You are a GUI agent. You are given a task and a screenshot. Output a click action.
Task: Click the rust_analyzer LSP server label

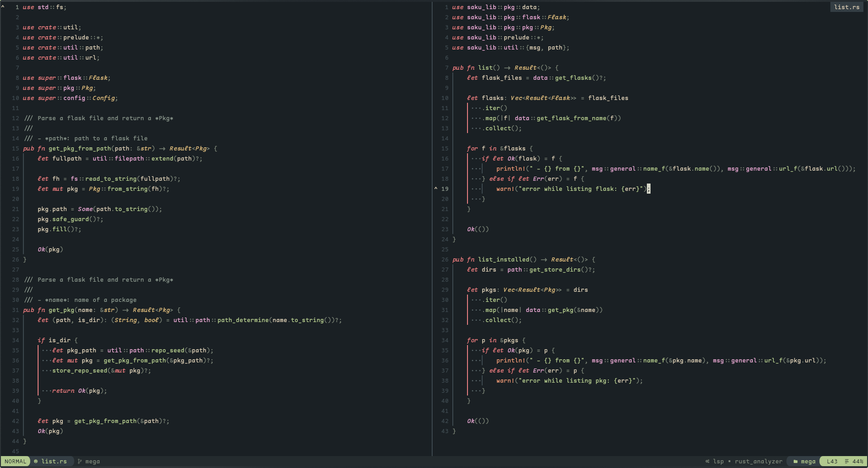758,461
